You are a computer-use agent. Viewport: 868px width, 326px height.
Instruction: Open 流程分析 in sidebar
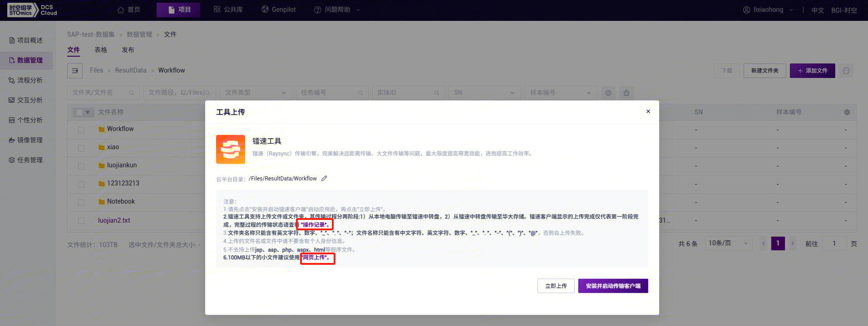pos(26,80)
